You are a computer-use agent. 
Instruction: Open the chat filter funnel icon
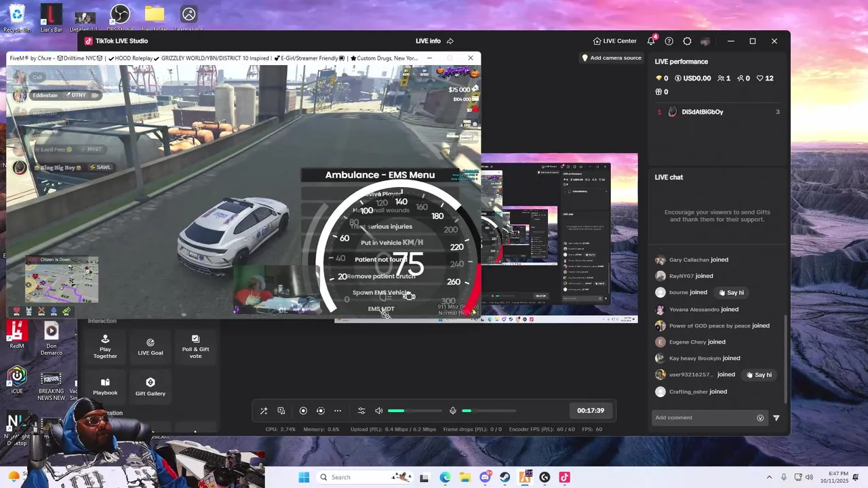tap(776, 418)
